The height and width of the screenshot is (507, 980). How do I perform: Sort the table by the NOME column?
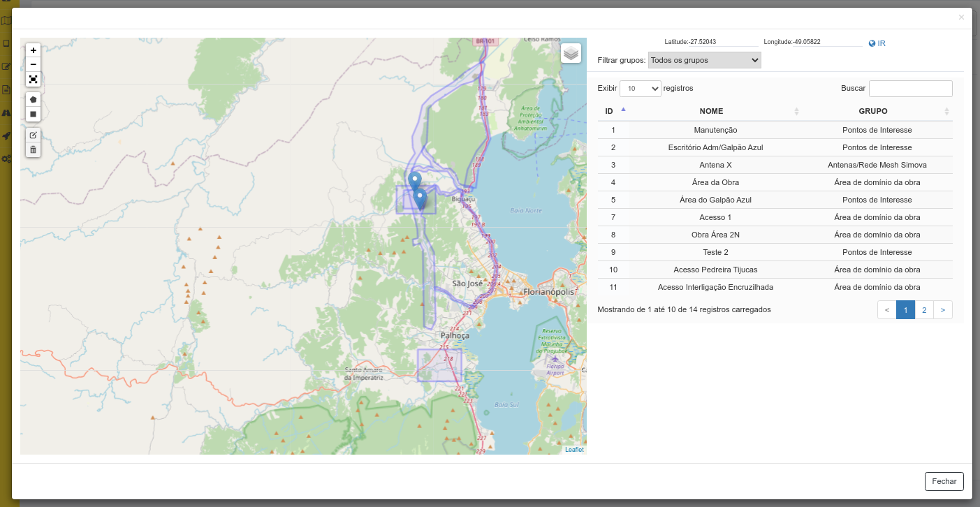(x=712, y=111)
